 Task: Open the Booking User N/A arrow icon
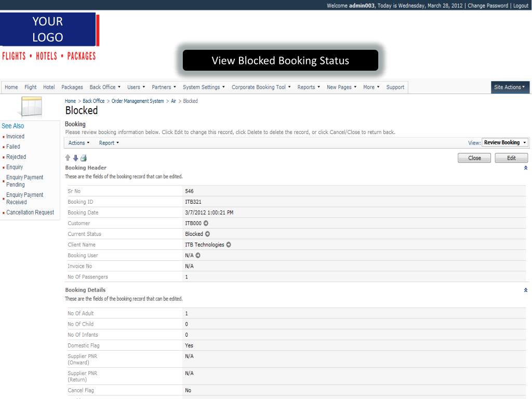pyautogui.click(x=198, y=256)
